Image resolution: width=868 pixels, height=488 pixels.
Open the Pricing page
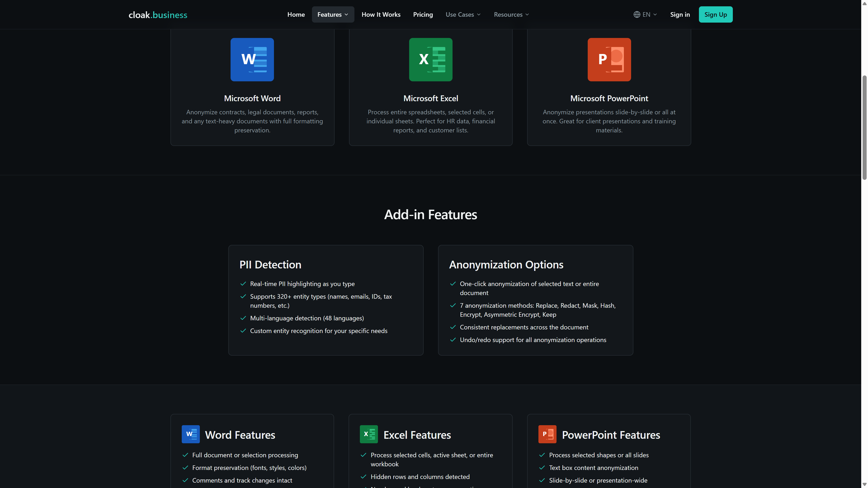tap(422, 14)
